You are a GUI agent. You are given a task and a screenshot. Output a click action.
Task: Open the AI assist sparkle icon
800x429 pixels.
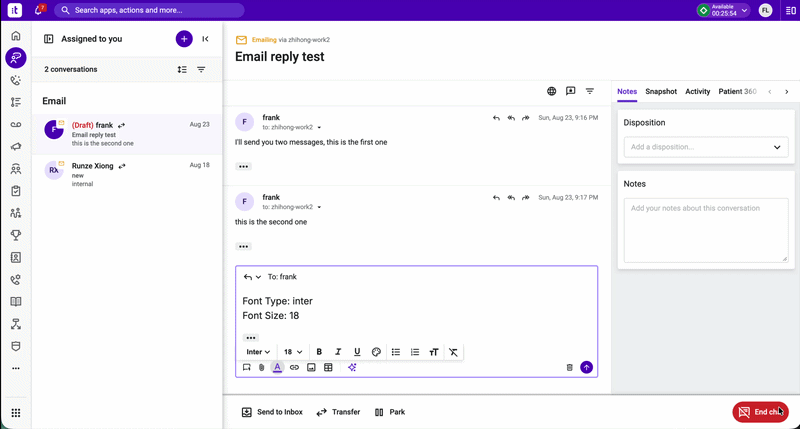[352, 367]
